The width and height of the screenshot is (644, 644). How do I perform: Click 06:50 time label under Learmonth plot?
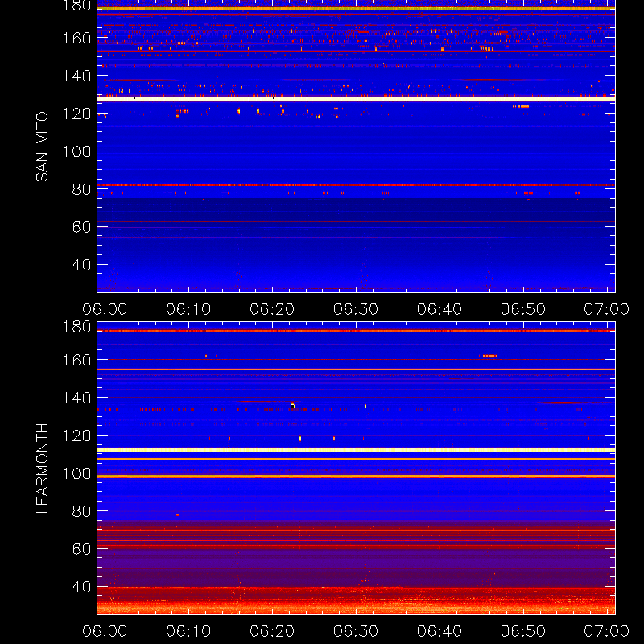click(x=523, y=631)
